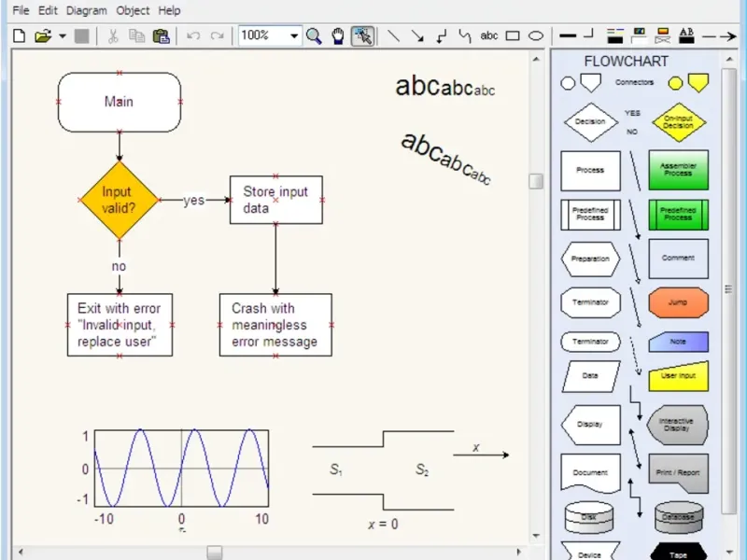Pick the green Assembler Process template
747x560 pixels.
tap(679, 170)
